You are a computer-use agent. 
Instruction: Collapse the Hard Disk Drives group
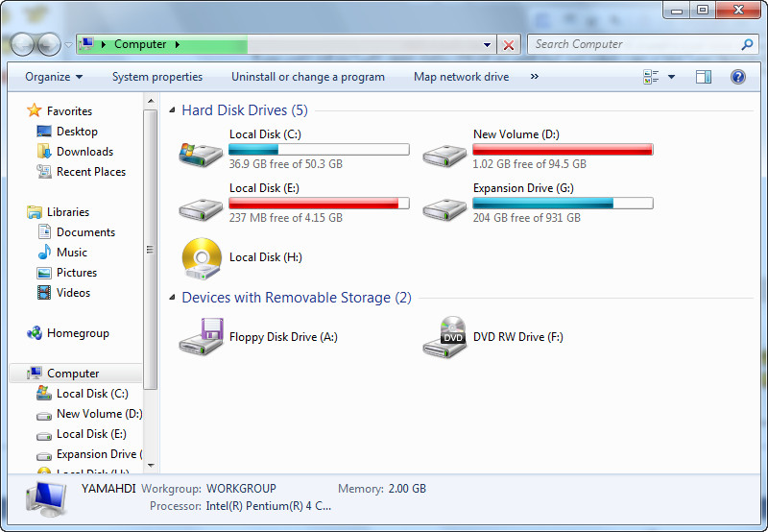pyautogui.click(x=172, y=110)
